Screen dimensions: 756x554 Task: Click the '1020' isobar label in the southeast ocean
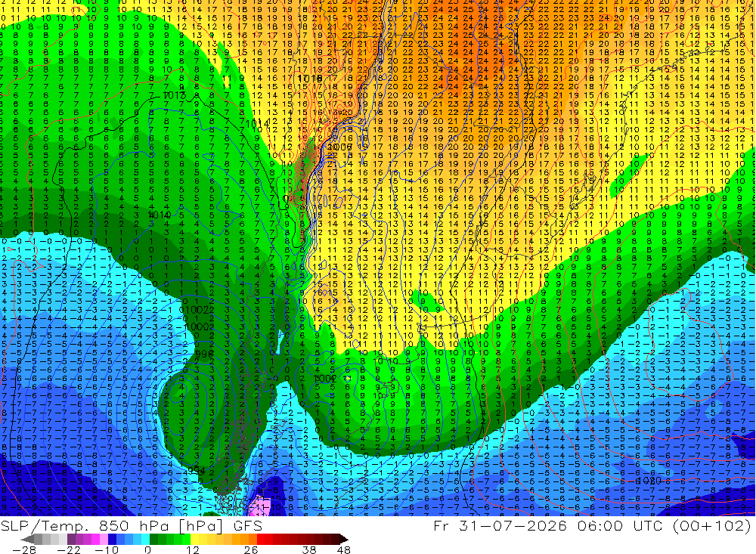click(649, 481)
